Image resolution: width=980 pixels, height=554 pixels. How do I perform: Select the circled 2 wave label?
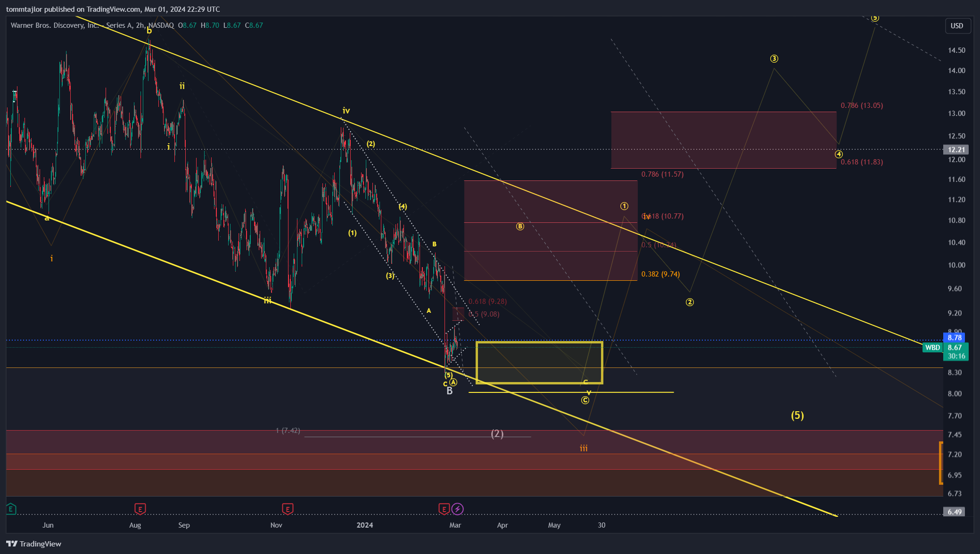point(690,302)
